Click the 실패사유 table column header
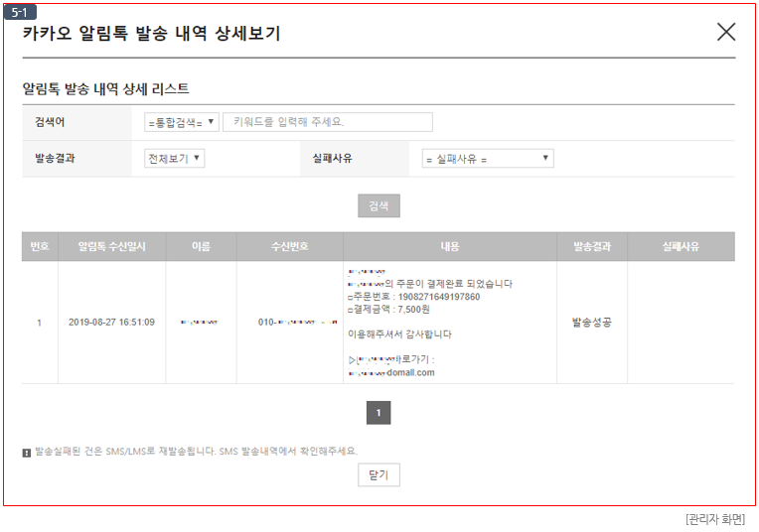The width and height of the screenshot is (759, 532). pyautogui.click(x=681, y=246)
